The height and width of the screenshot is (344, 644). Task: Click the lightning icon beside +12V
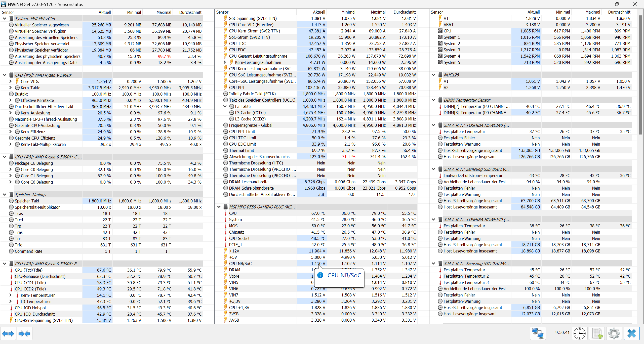pyautogui.click(x=226, y=251)
